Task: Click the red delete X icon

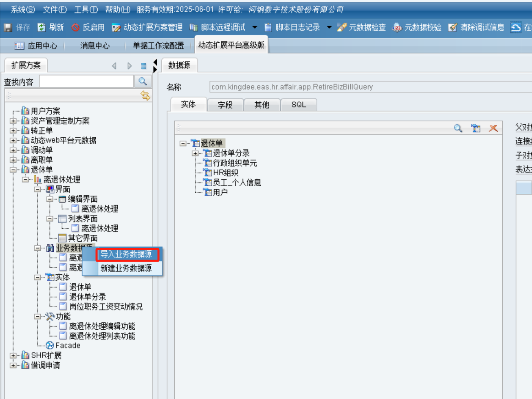Action: point(493,128)
